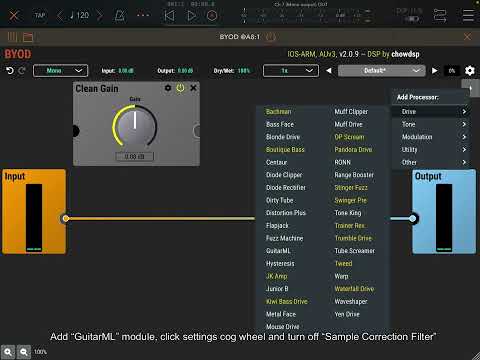
Task: Click the BYOD logo
Action: coord(18,54)
